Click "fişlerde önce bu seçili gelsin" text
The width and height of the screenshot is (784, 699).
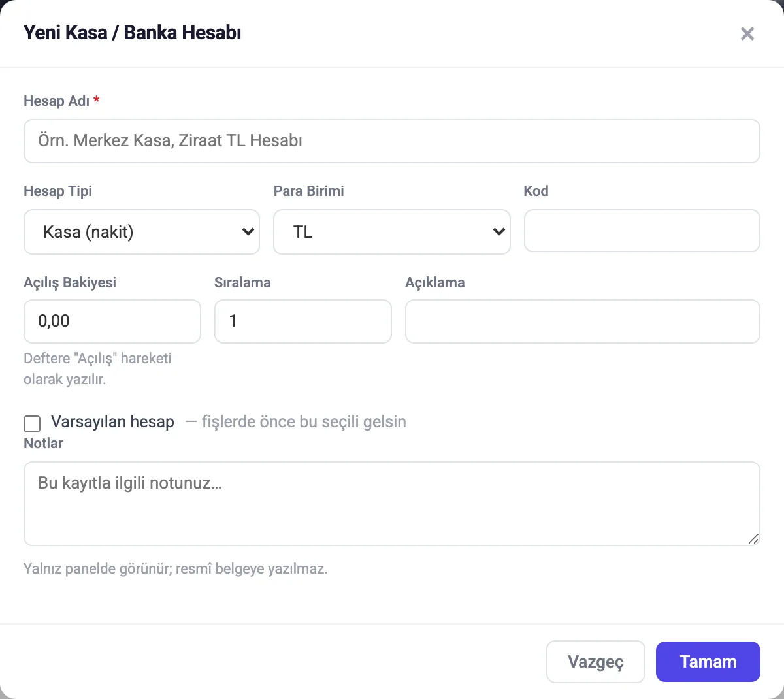(304, 422)
